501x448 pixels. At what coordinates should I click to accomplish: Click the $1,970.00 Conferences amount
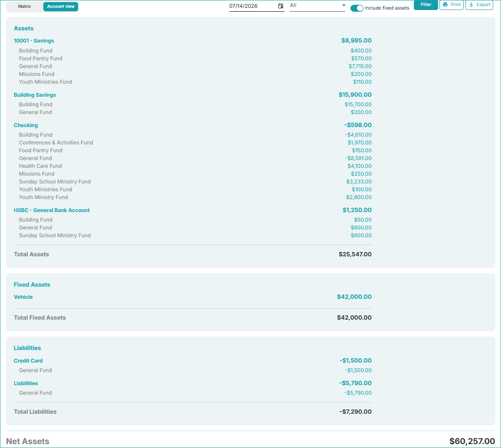click(360, 143)
